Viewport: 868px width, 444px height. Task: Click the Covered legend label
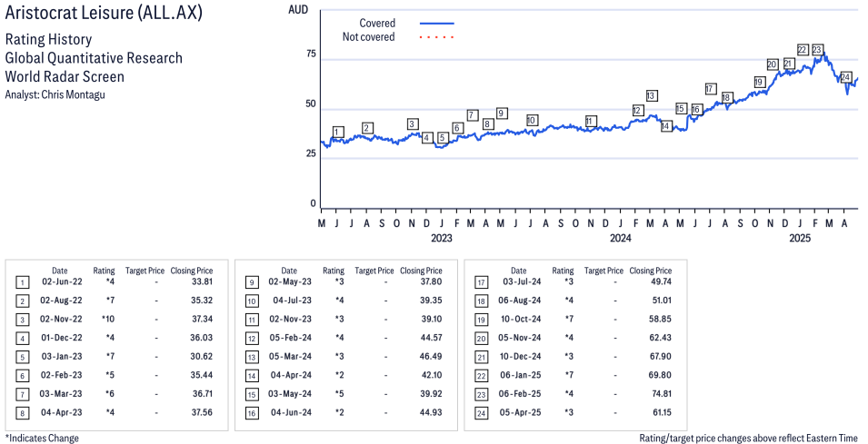[x=377, y=24]
